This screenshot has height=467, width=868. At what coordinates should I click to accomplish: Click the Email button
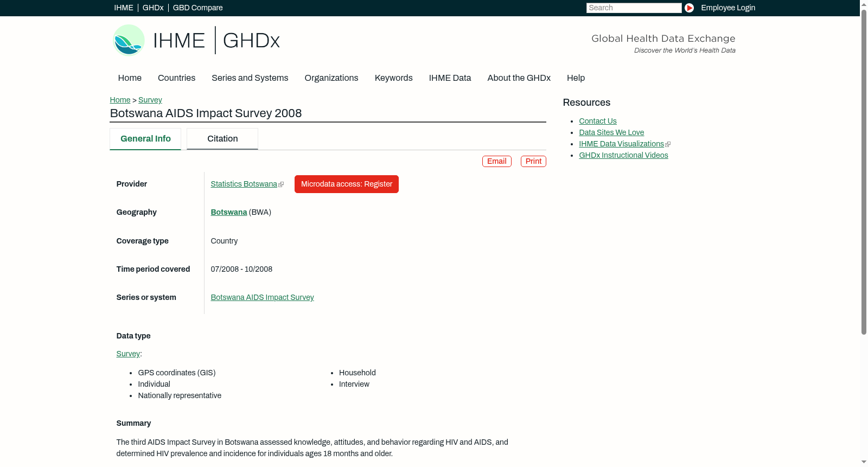(497, 161)
